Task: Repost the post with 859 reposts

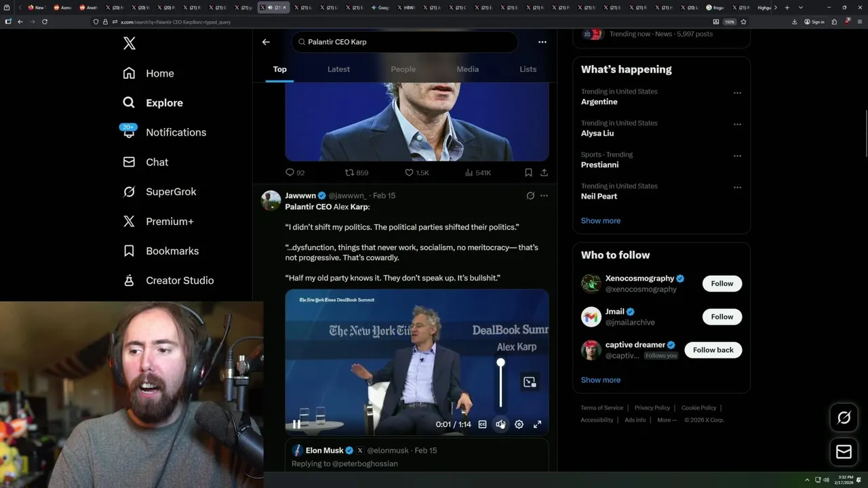Action: [357, 173]
